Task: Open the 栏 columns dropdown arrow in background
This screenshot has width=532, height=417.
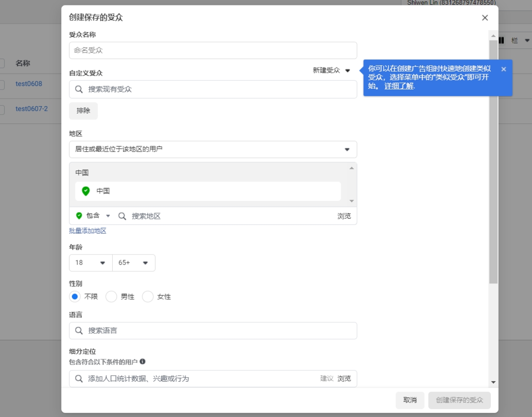Action: [527, 40]
